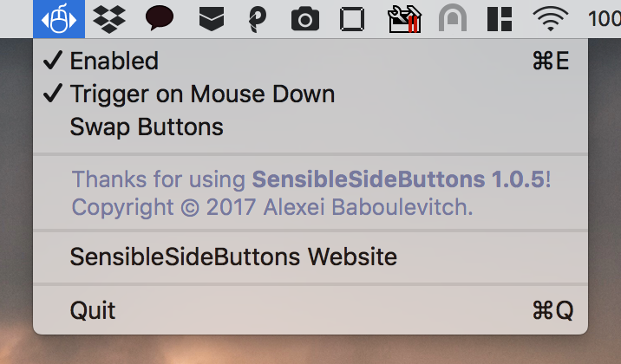
Task: Uncheck Trigger on Mouse Down
Action: click(310, 94)
